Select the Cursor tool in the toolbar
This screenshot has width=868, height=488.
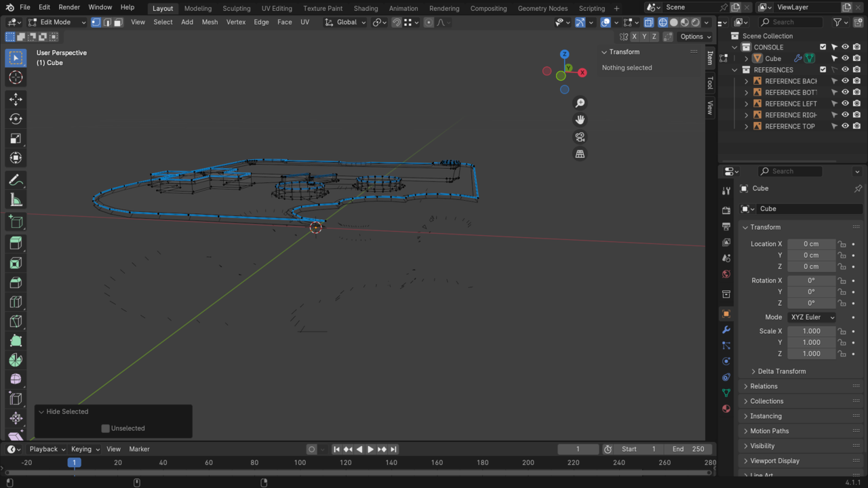tap(16, 77)
